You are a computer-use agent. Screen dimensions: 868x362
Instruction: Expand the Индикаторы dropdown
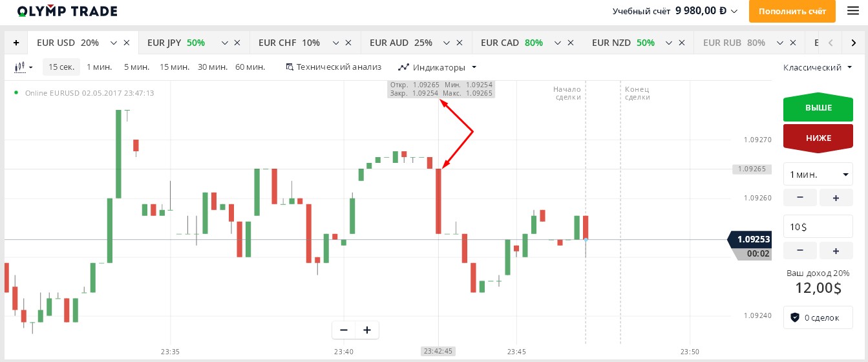pos(438,67)
